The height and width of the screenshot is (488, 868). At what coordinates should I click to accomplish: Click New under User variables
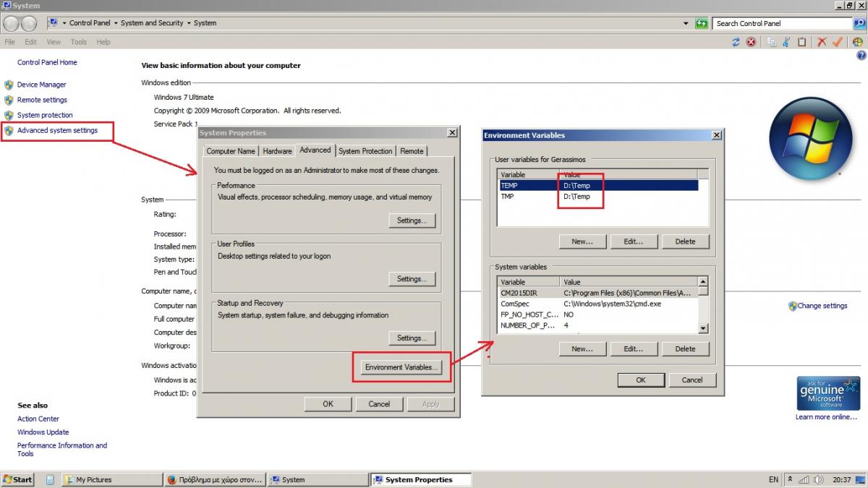point(582,241)
